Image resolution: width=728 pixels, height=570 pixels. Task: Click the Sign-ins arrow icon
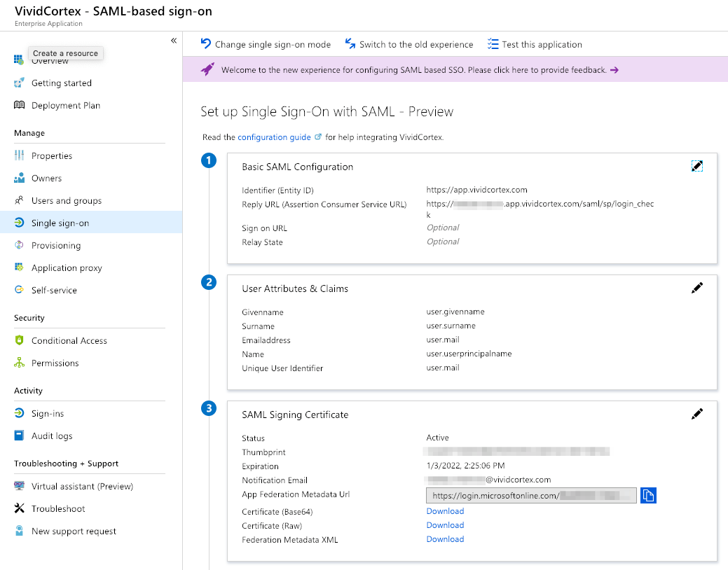click(19, 412)
